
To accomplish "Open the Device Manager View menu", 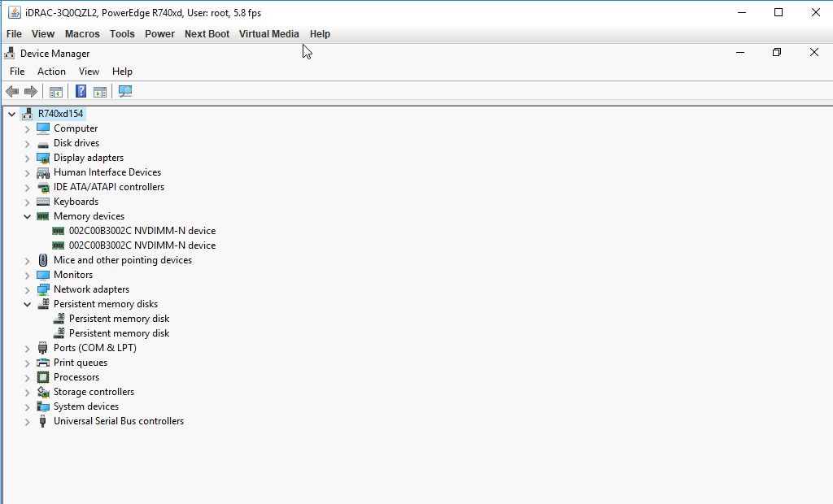I will tap(89, 72).
